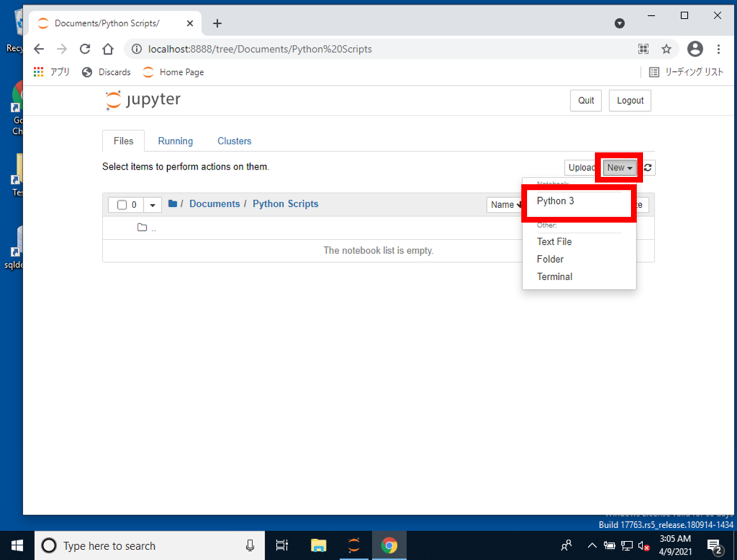Viewport: 737px width, 560px height.
Task: Click the Upload button
Action: point(582,168)
